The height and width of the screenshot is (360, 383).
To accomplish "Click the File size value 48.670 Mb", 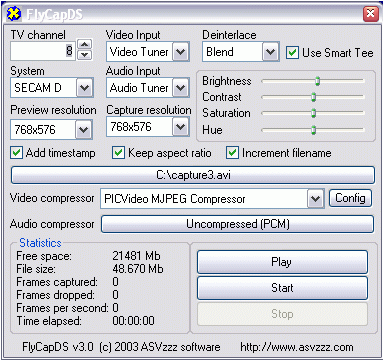I will [x=138, y=269].
